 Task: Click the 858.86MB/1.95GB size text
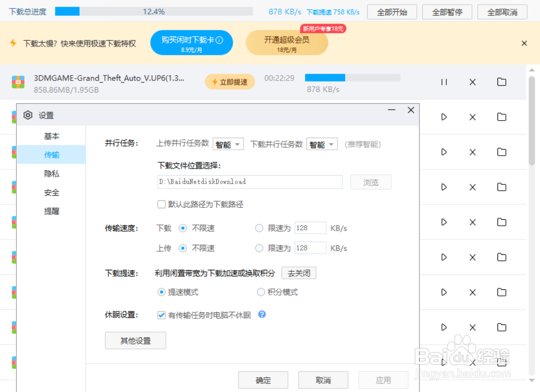pos(66,90)
